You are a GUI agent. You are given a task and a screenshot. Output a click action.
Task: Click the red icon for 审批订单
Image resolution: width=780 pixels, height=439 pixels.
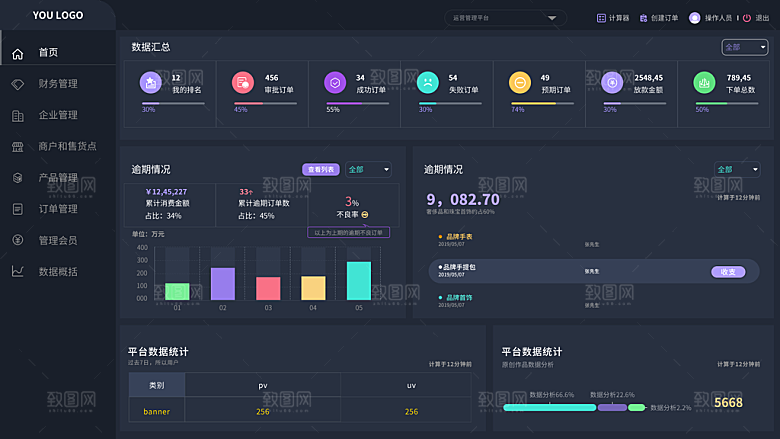243,83
